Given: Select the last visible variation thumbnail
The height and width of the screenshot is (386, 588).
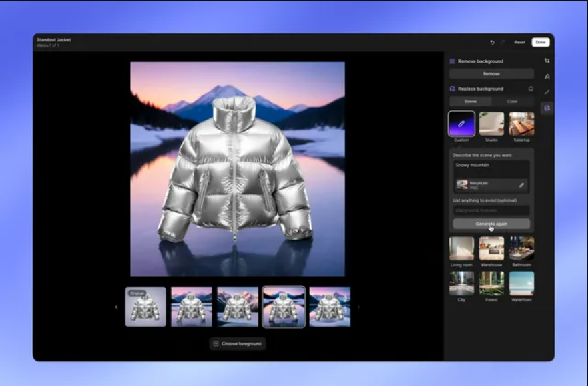Looking at the screenshot, I should [x=330, y=307].
